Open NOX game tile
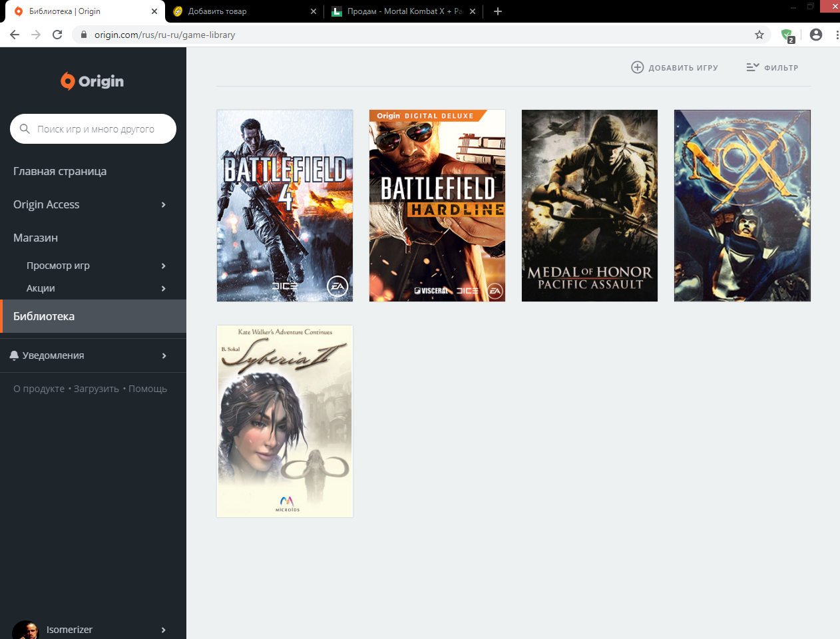The width and height of the screenshot is (840, 639). [x=742, y=206]
